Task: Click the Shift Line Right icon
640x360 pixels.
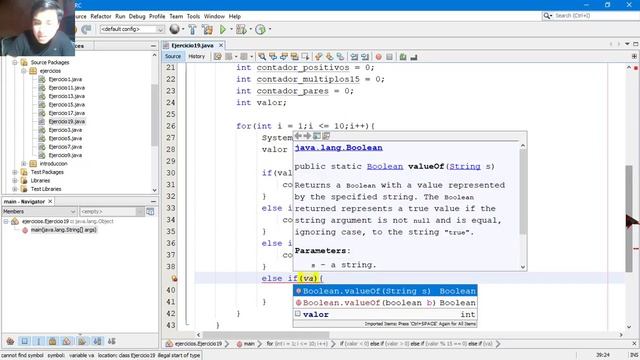Action: pos(365,57)
